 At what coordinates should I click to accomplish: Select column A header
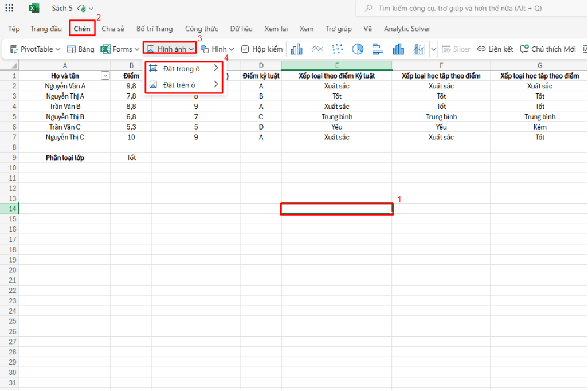tap(65, 65)
